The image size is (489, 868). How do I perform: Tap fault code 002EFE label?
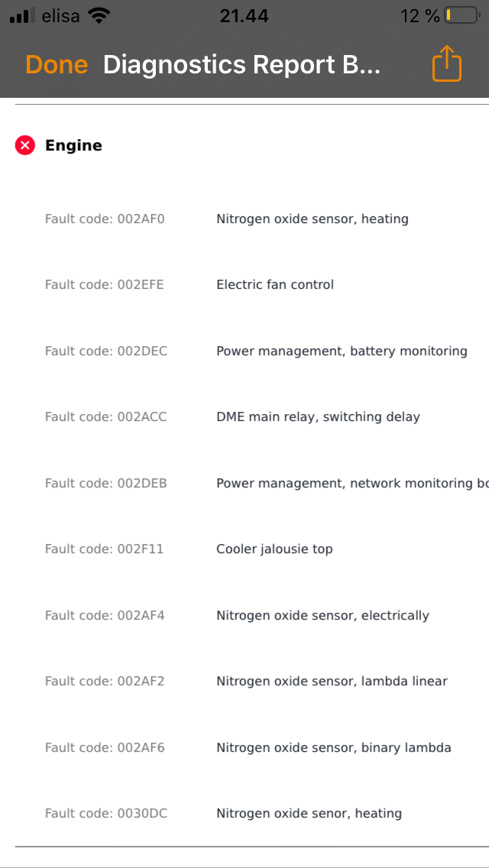(105, 285)
